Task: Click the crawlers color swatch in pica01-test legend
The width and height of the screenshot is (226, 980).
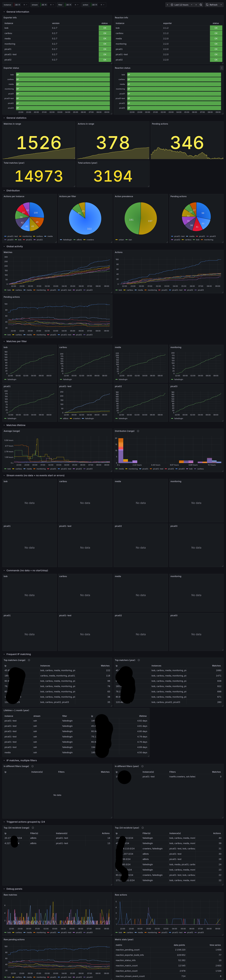Action: point(71,418)
